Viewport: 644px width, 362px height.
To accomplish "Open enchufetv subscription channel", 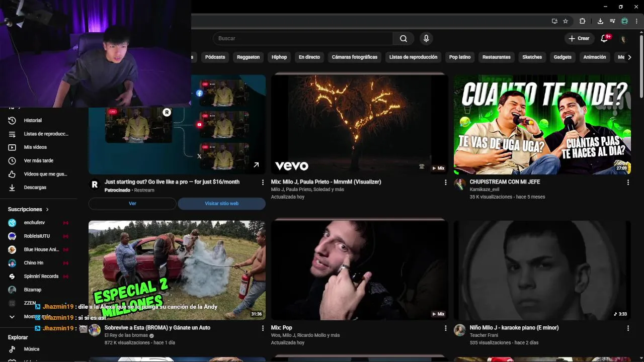I will [x=38, y=222].
